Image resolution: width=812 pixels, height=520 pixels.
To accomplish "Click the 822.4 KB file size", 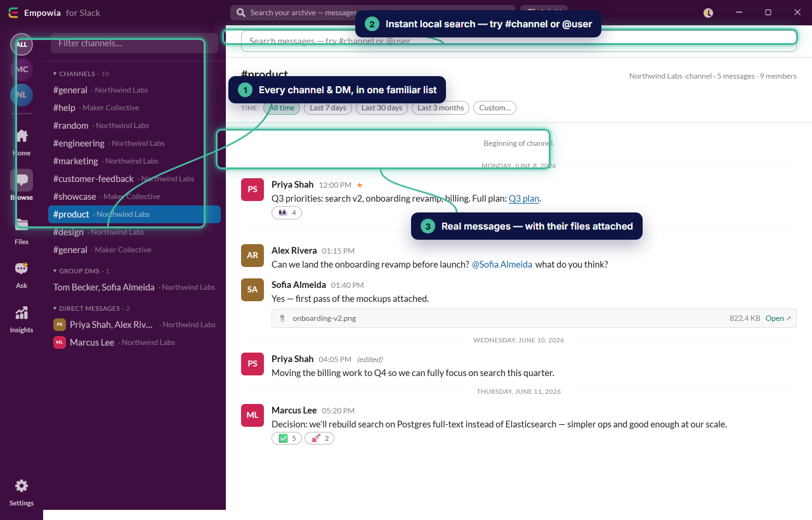I will (x=745, y=318).
